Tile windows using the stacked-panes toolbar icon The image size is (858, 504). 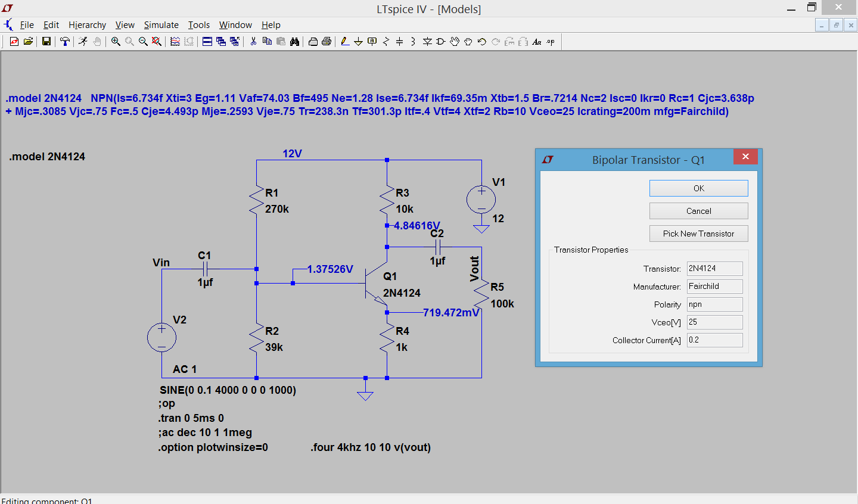[x=207, y=42]
